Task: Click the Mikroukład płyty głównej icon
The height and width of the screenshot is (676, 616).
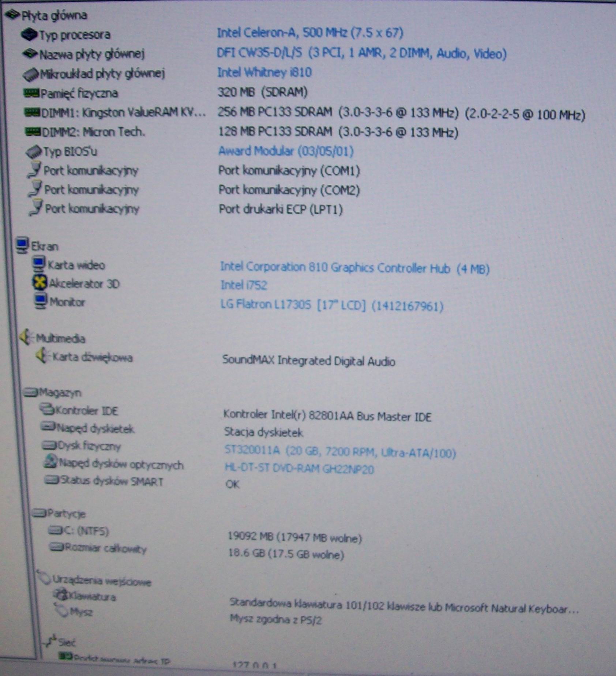Action: (x=31, y=74)
